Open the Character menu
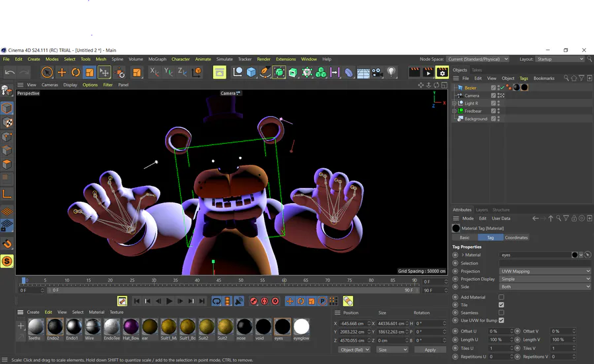Image resolution: width=594 pixels, height=364 pixels. tap(180, 59)
